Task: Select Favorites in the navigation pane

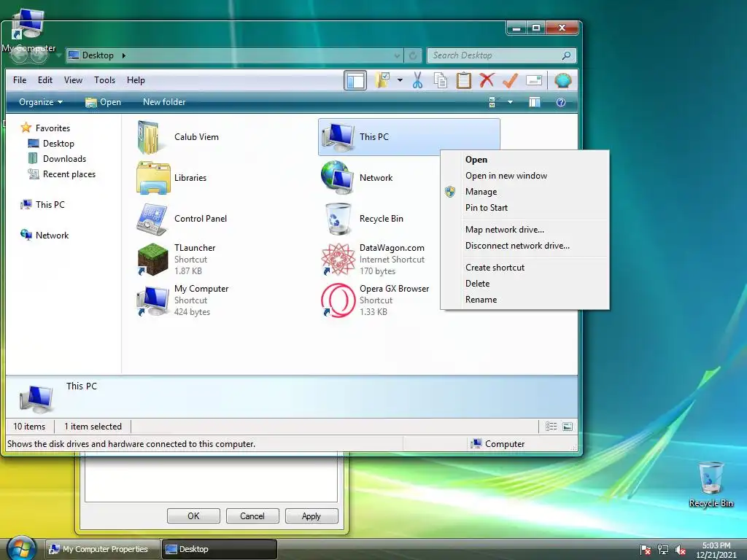Action: coord(45,128)
